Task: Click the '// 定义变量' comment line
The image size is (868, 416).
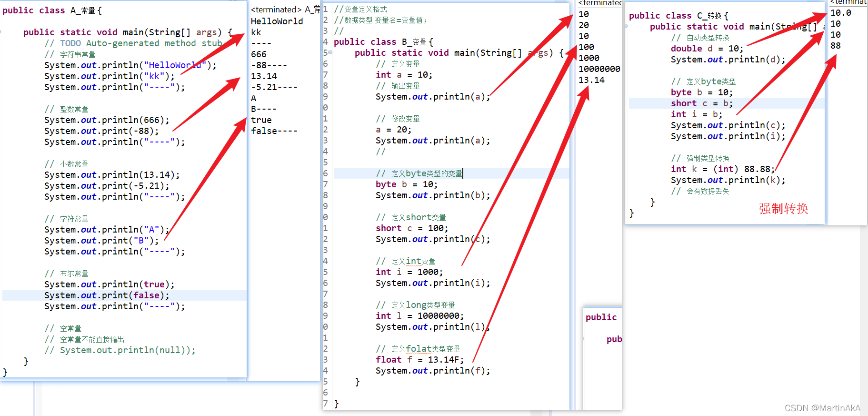Action: (398, 64)
